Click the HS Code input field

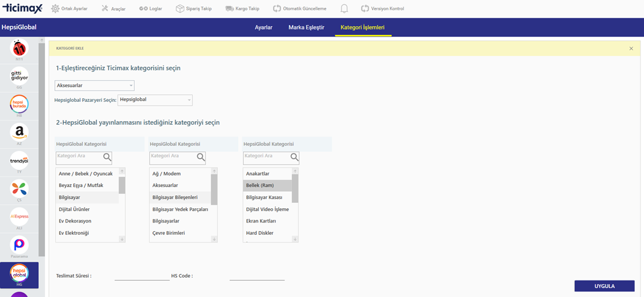(x=257, y=276)
